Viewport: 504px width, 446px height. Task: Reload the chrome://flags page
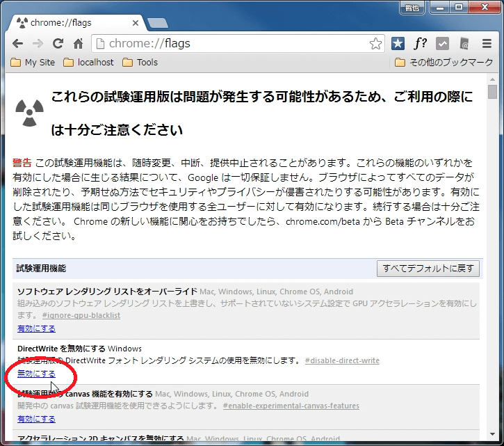tap(58, 43)
